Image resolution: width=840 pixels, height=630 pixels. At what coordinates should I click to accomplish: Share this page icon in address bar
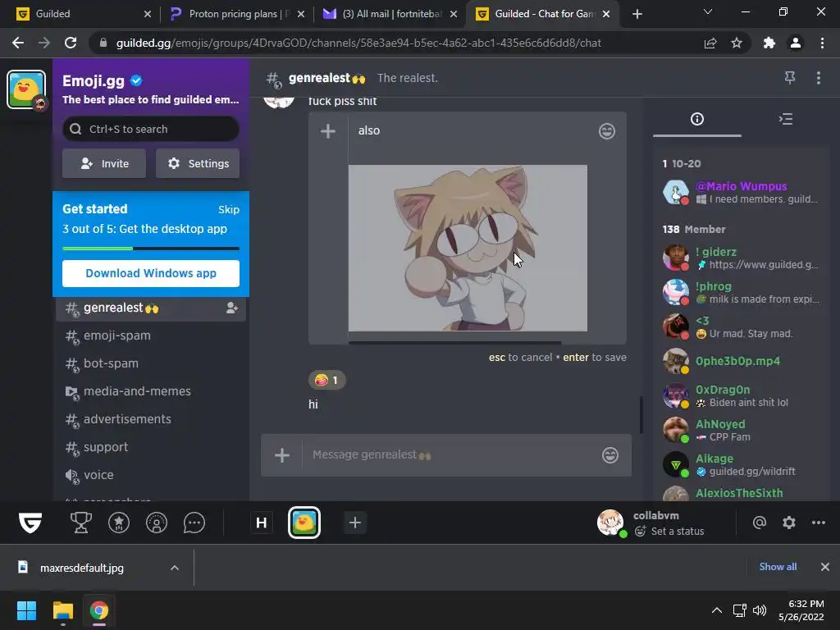[x=710, y=43]
